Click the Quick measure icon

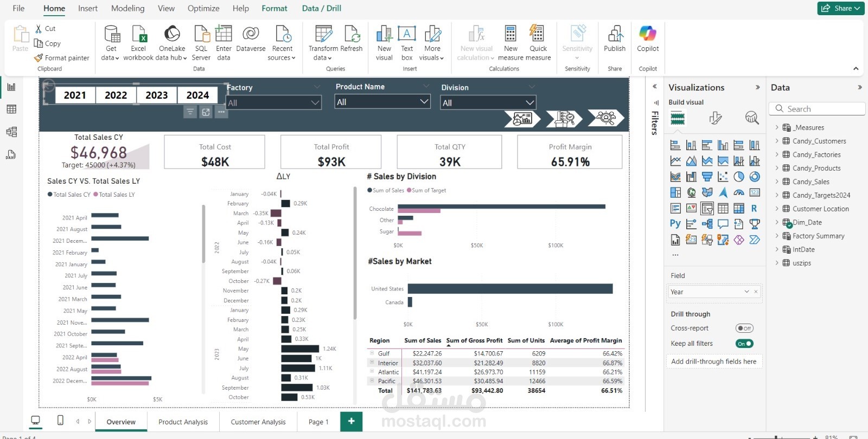[537, 34]
